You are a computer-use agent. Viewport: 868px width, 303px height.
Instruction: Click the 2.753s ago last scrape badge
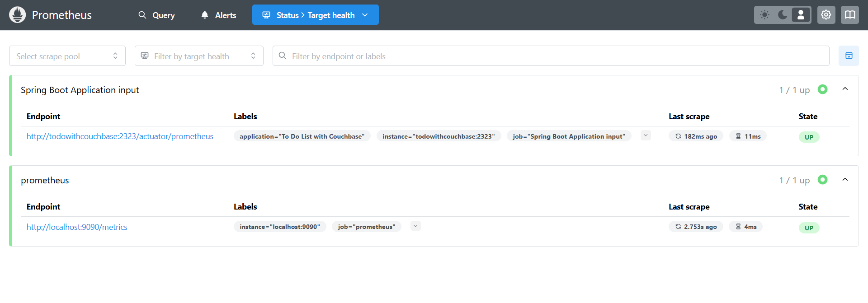pos(696,227)
